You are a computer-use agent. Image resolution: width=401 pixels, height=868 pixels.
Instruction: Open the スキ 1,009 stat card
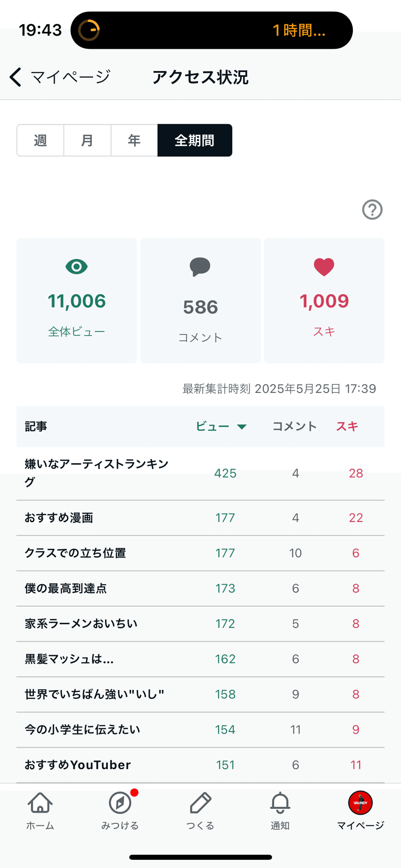[324, 301]
